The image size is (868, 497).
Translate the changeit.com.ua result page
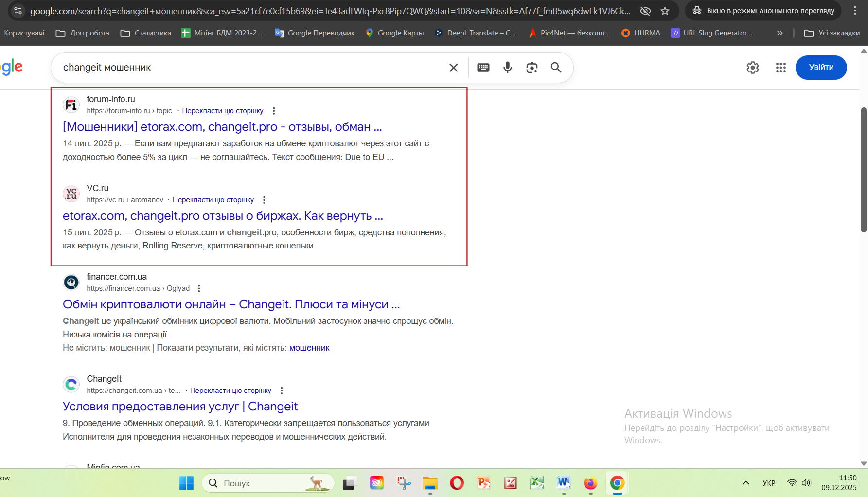(x=230, y=390)
